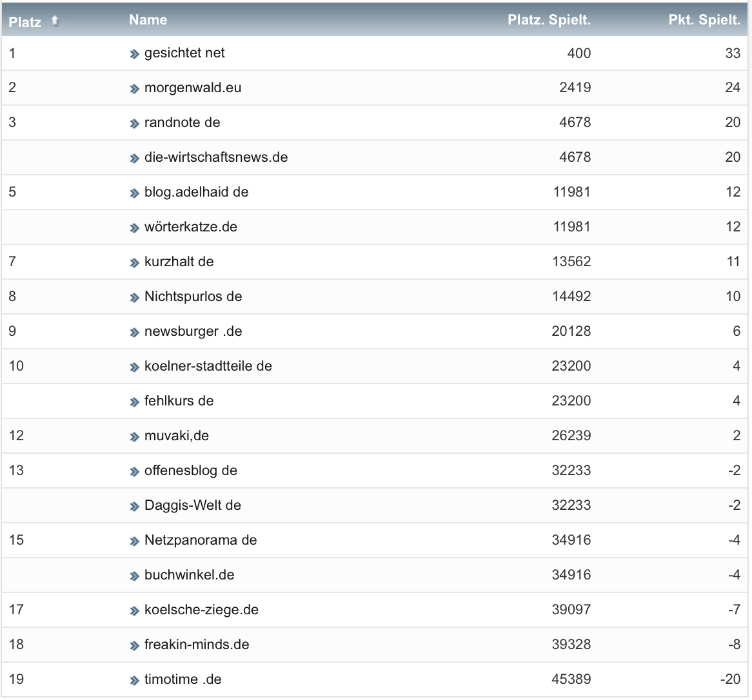Open the Netzpanorama de link
Viewport: 752px width, 700px height.
click(201, 540)
